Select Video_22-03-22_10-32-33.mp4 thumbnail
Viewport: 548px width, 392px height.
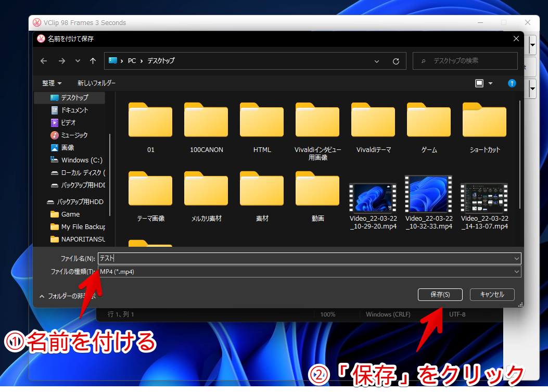coord(429,194)
